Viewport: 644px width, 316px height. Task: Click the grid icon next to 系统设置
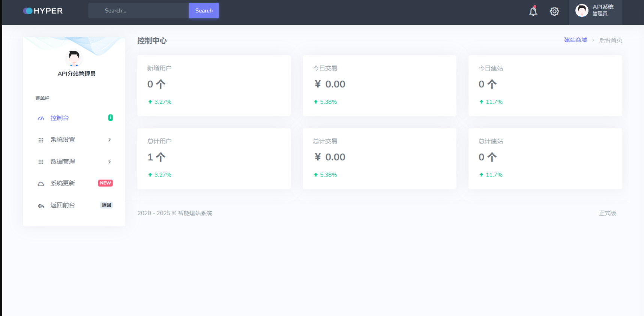tap(41, 140)
